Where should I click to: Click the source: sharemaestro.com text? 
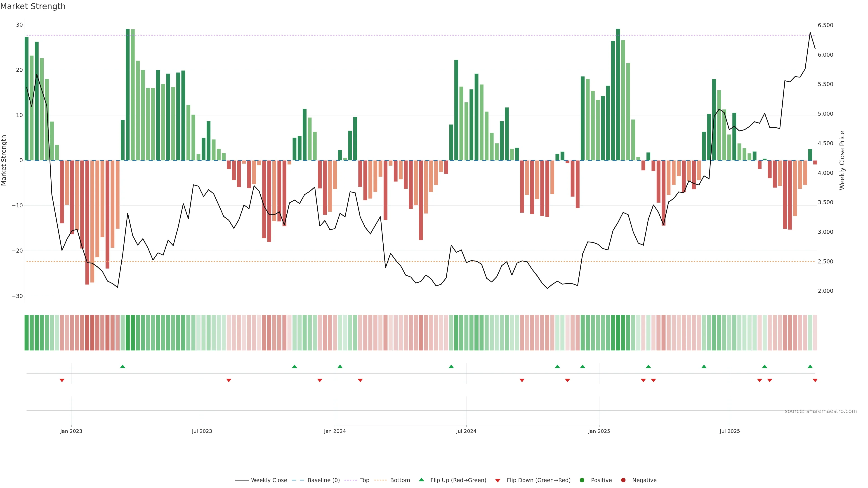(x=821, y=411)
